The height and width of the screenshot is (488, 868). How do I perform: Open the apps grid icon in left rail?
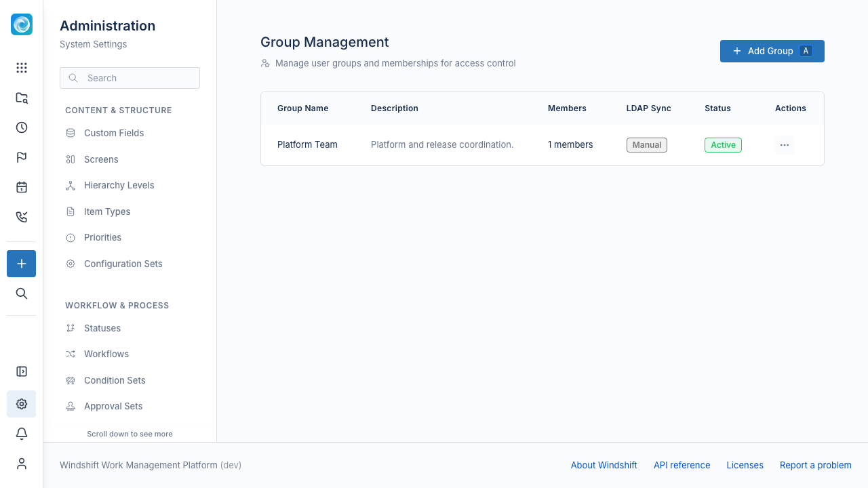click(x=22, y=68)
